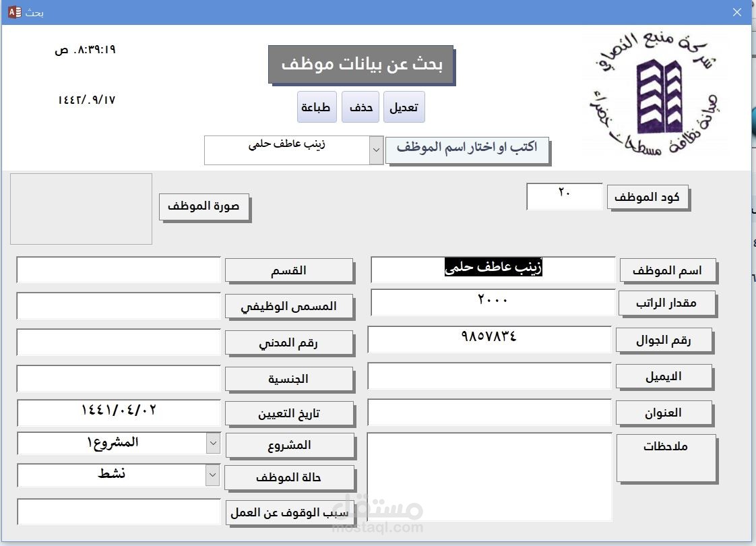
Task: Click the mobile number field ٩٨٥٧٨٣٤
Action: pos(489,339)
